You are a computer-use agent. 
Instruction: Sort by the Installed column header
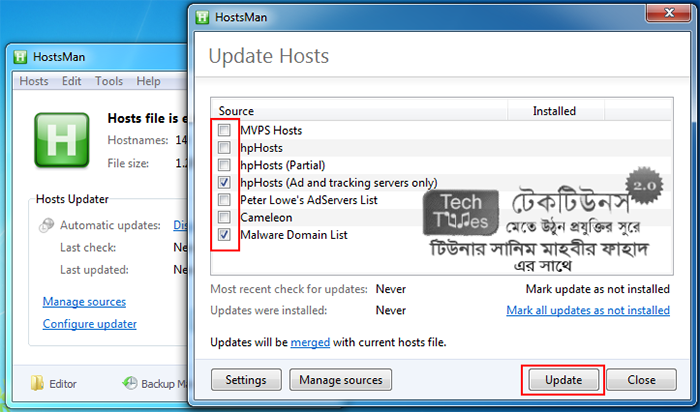click(x=555, y=111)
